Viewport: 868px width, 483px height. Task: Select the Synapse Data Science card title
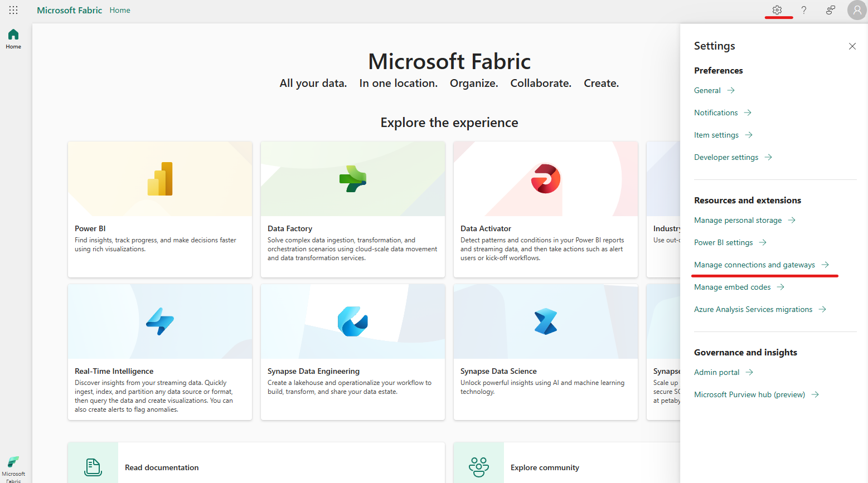click(498, 371)
